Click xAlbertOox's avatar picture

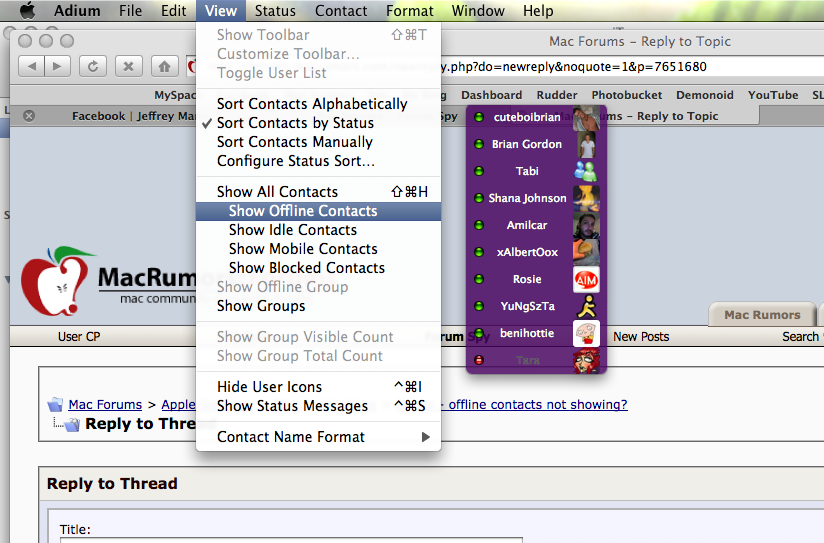click(586, 252)
